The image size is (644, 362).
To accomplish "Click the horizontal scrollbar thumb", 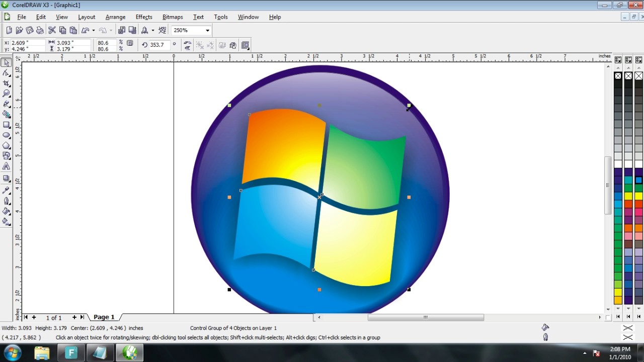I will coord(426,317).
